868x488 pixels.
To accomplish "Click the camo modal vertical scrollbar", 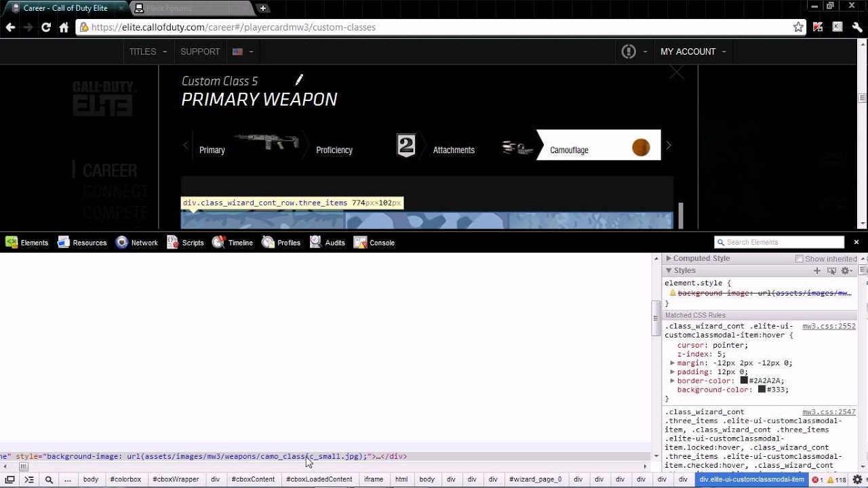I will 681,216.
